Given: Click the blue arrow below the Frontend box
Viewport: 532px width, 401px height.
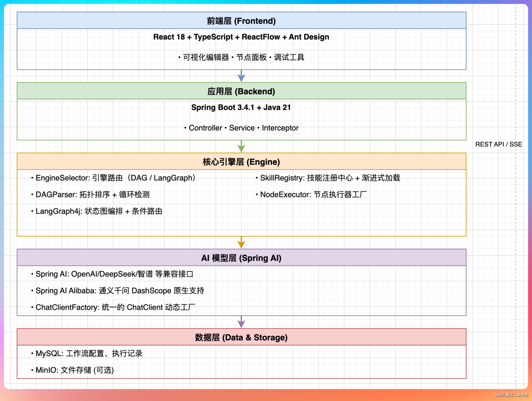Looking at the screenshot, I should tap(241, 76).
